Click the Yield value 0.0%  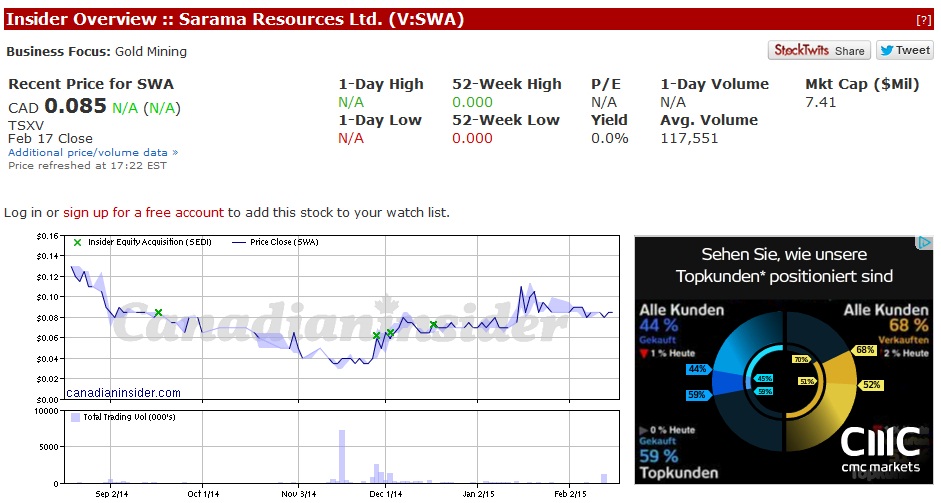pos(610,138)
